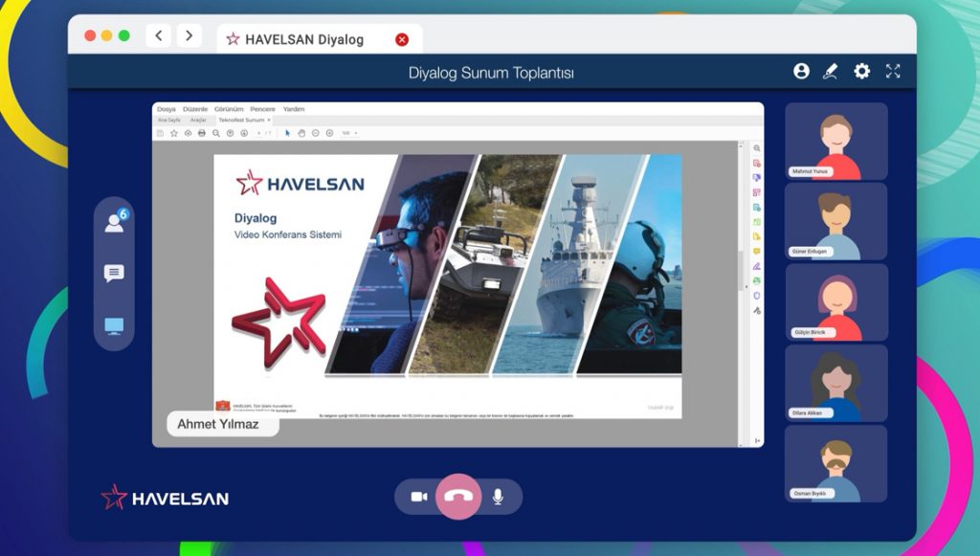Open the user profile icon in header
This screenshot has width=980, height=556.
coord(801,72)
